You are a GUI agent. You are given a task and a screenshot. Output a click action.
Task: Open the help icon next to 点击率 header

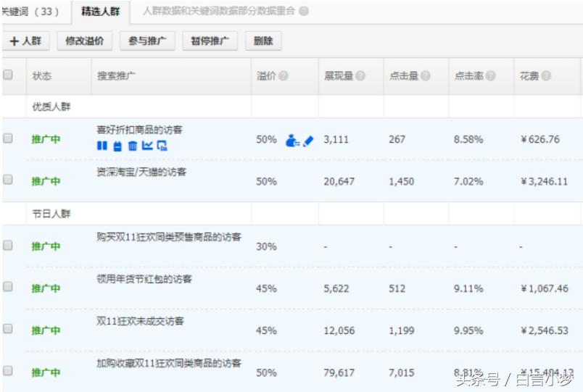(x=490, y=76)
